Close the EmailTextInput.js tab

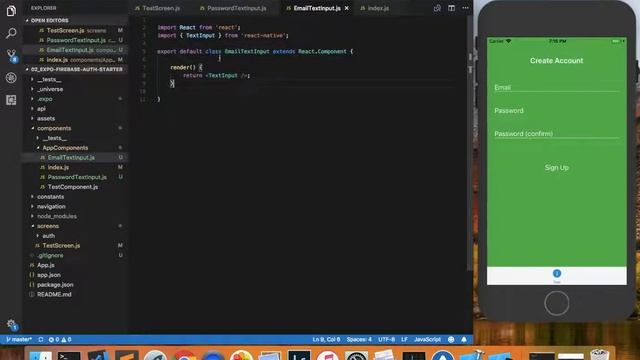coord(347,8)
